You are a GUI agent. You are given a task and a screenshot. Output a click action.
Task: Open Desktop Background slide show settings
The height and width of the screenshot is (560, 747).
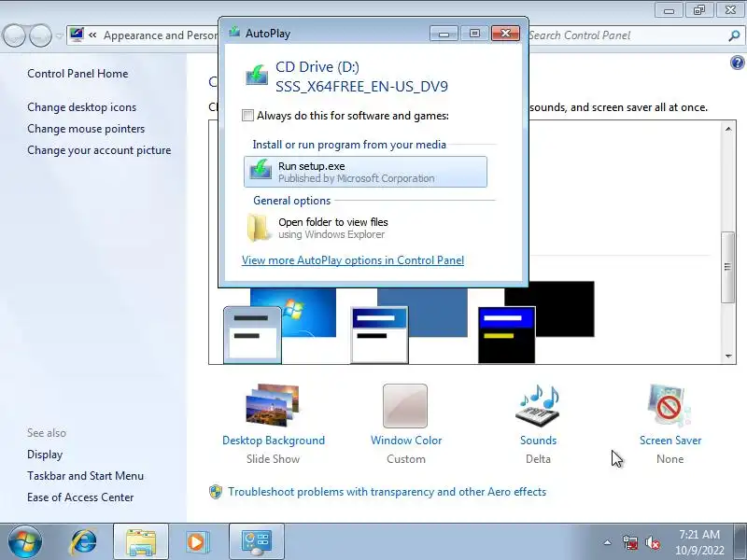tap(273, 405)
